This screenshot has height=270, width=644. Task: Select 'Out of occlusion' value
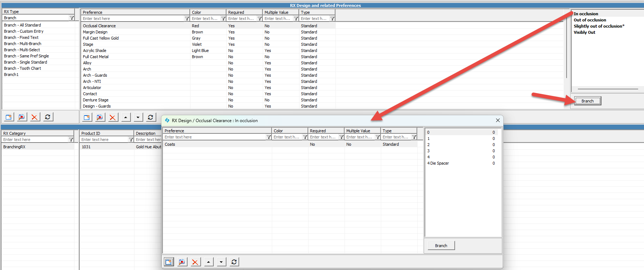(x=590, y=20)
